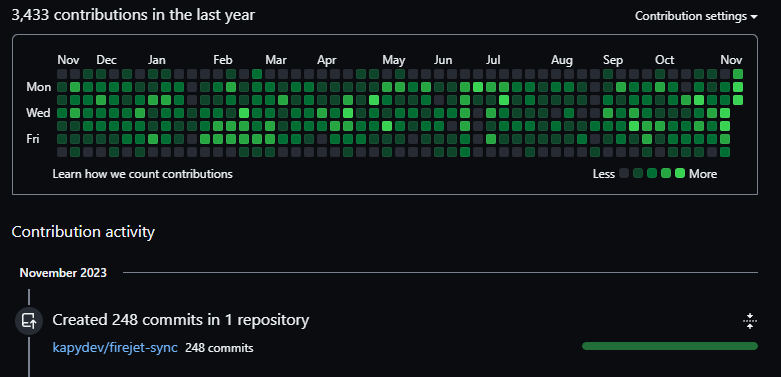Click the Feb month label
The width and height of the screenshot is (781, 377).
coord(223,60)
